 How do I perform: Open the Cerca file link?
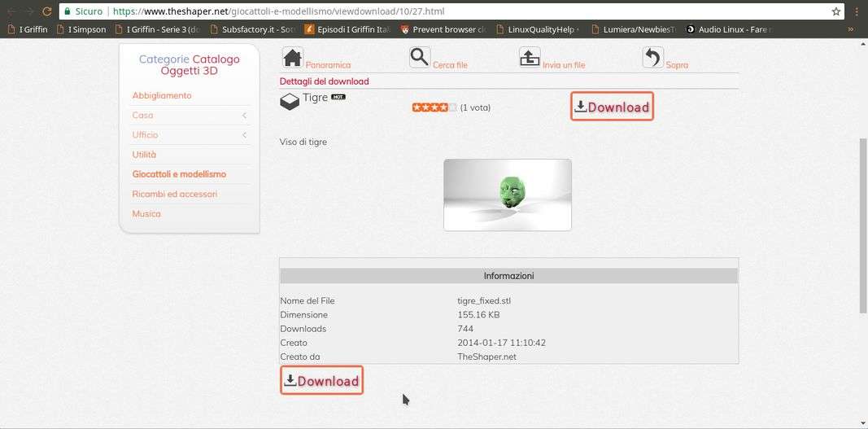click(x=450, y=65)
